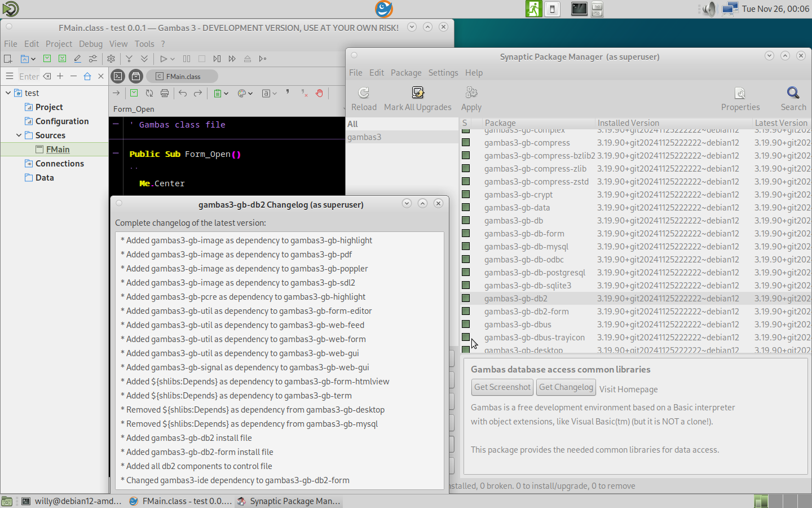Click the Run until cursor icon
Viewport: 812px width, 508px height.
pyautogui.click(x=263, y=59)
